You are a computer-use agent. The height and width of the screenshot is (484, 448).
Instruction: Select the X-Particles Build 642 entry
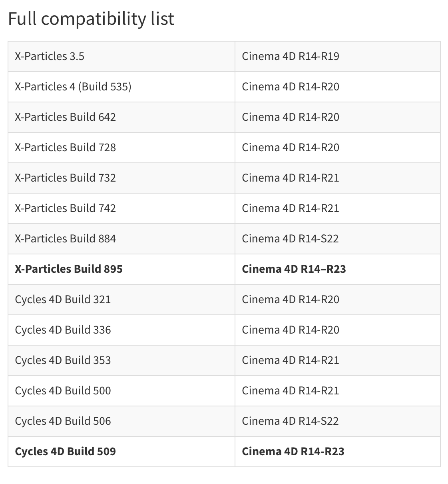(x=65, y=117)
